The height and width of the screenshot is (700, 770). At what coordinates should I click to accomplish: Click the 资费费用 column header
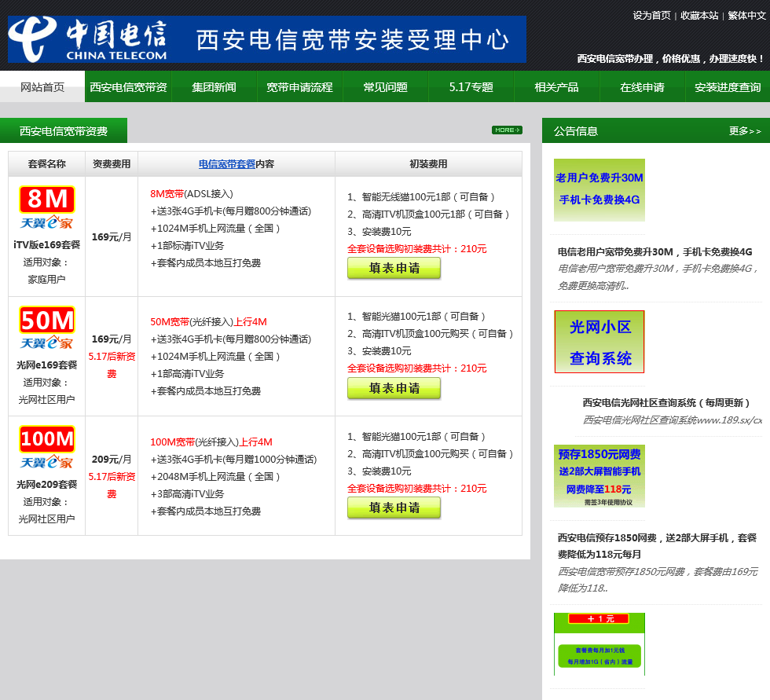[112, 164]
